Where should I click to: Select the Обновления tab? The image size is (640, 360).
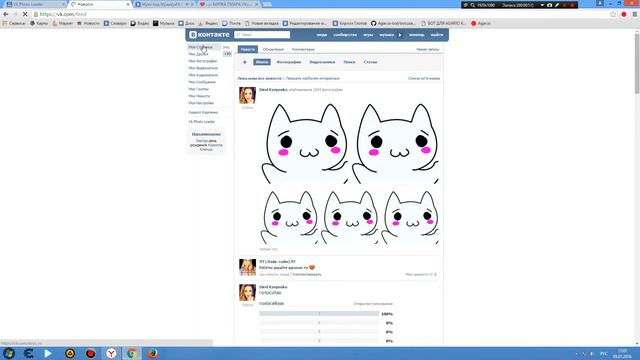(273, 49)
